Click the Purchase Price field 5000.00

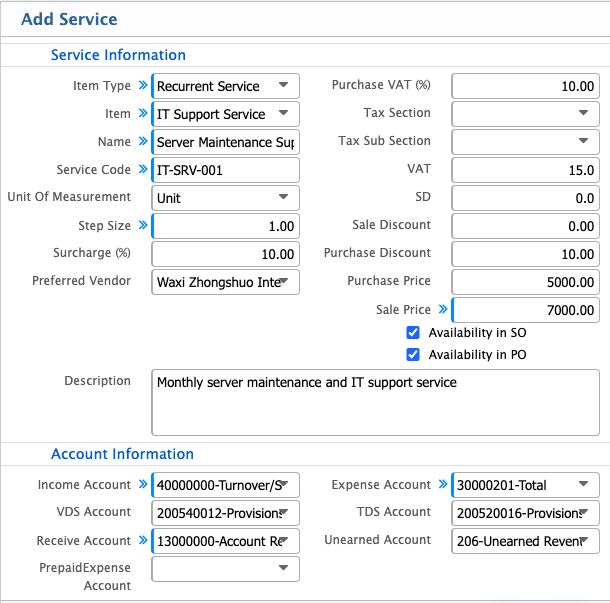tap(526, 282)
